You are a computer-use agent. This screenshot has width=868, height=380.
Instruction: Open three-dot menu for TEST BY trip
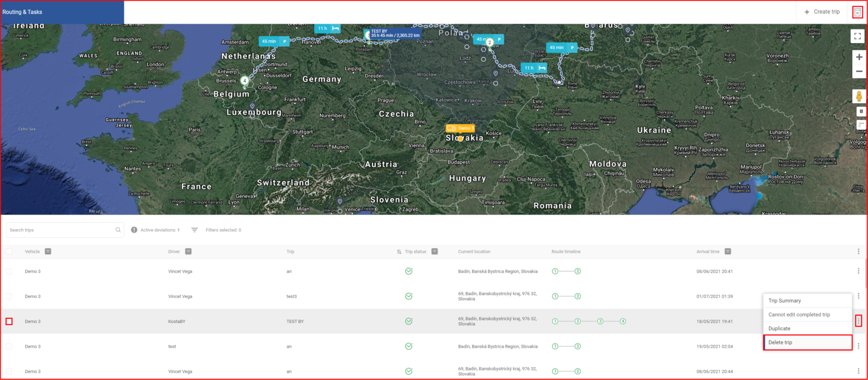pyautogui.click(x=858, y=321)
